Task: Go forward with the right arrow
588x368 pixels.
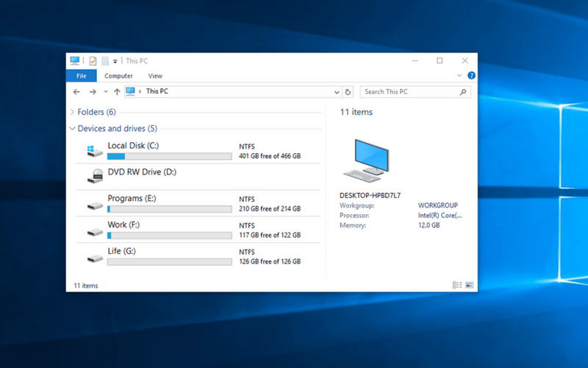Action: point(93,91)
